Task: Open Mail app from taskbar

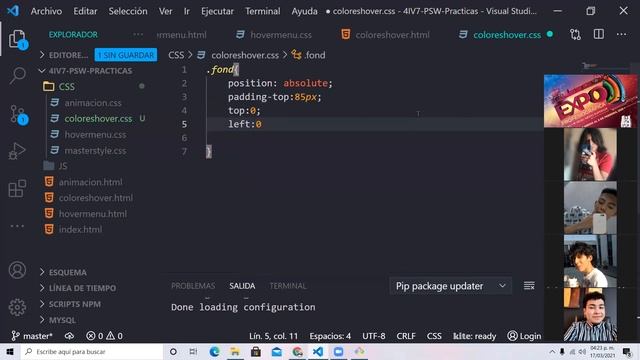Action: [276, 351]
